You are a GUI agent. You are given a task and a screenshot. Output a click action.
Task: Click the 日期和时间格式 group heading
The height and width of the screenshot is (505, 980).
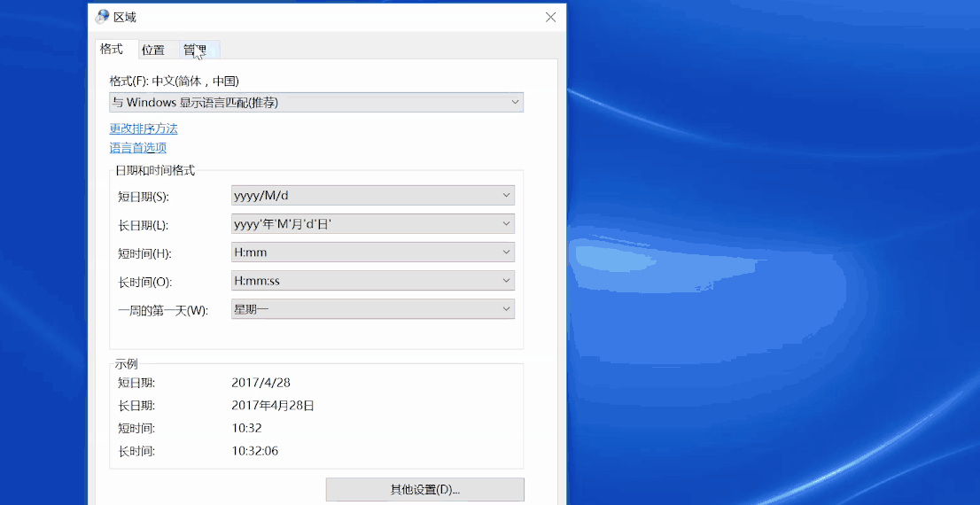click(x=155, y=170)
